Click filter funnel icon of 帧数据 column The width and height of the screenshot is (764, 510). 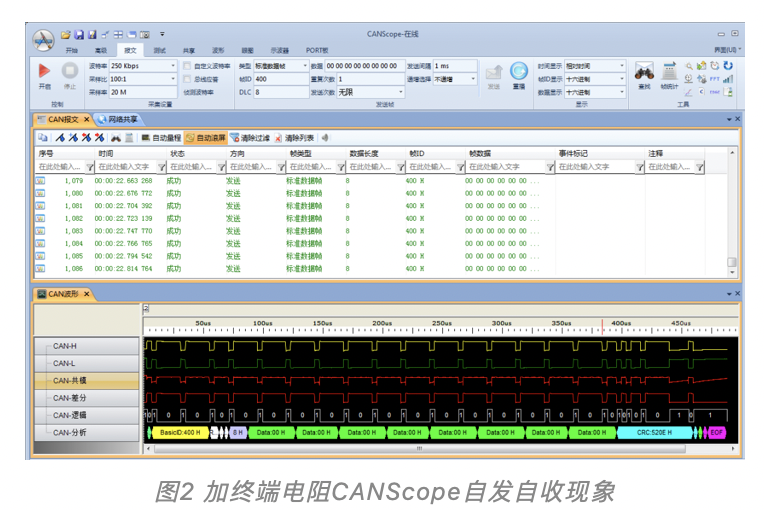click(x=550, y=167)
